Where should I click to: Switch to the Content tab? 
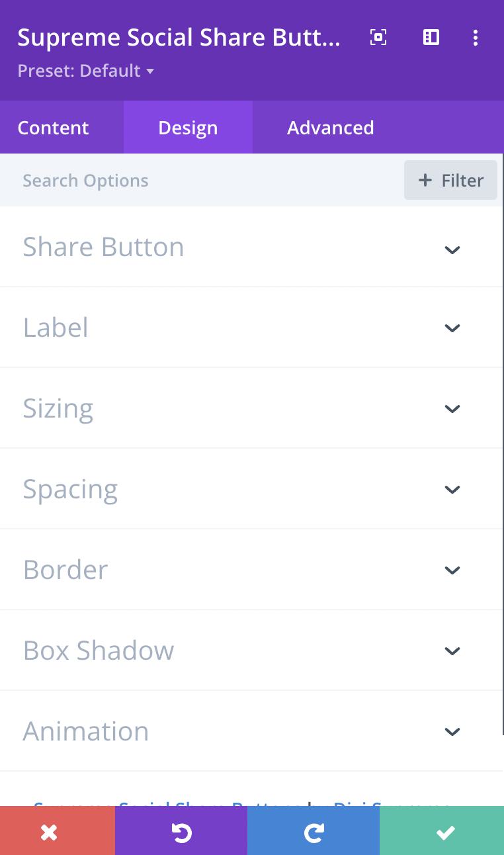click(x=53, y=128)
